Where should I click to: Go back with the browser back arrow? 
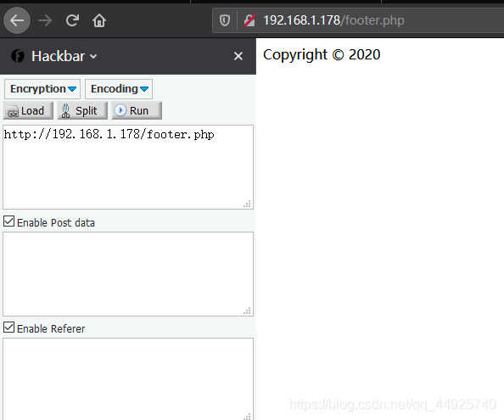(x=17, y=21)
